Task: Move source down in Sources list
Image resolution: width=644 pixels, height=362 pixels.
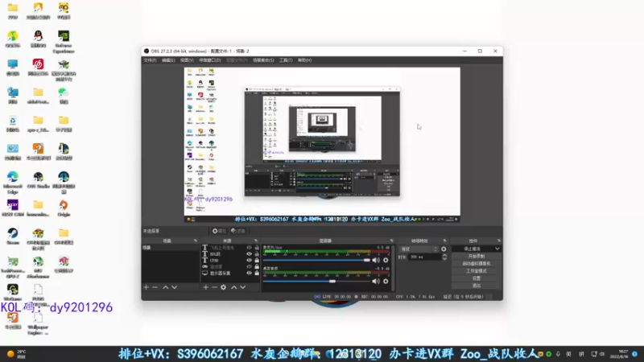Action: click(x=243, y=287)
